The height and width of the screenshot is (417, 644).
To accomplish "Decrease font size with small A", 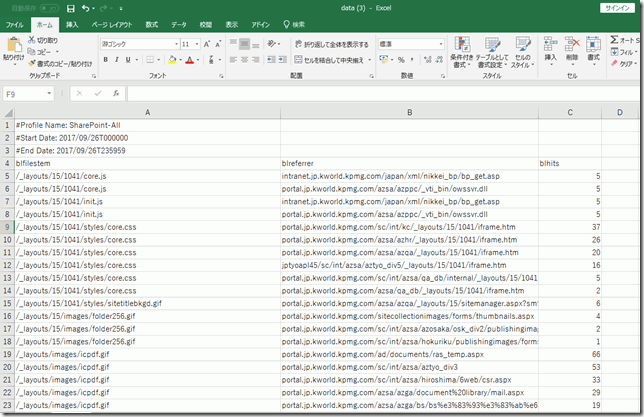I will pos(218,44).
